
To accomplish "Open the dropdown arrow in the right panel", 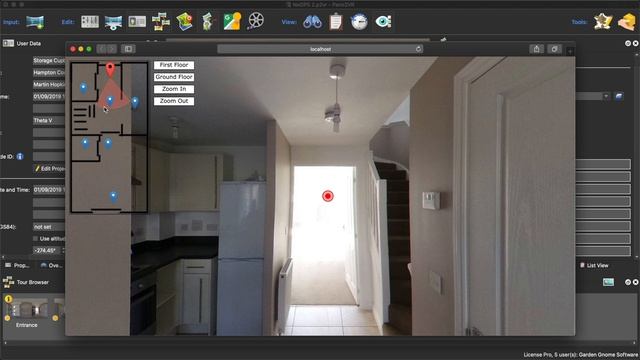I will pos(606,96).
